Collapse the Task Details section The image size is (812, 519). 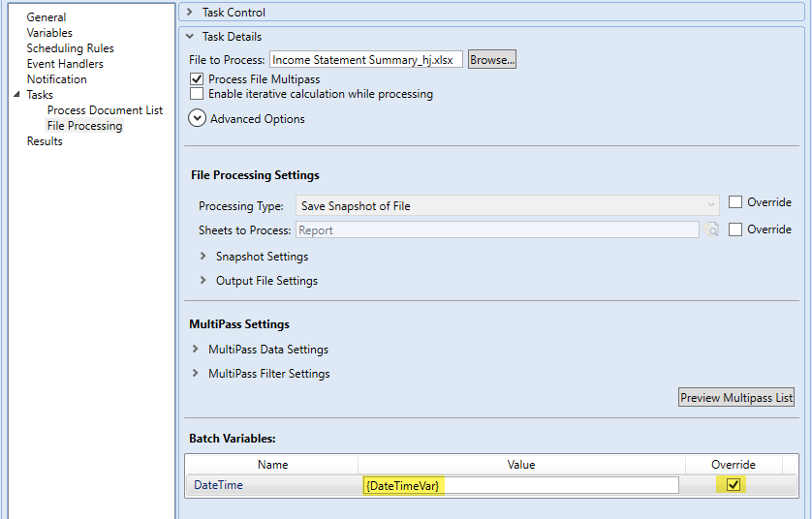[190, 37]
